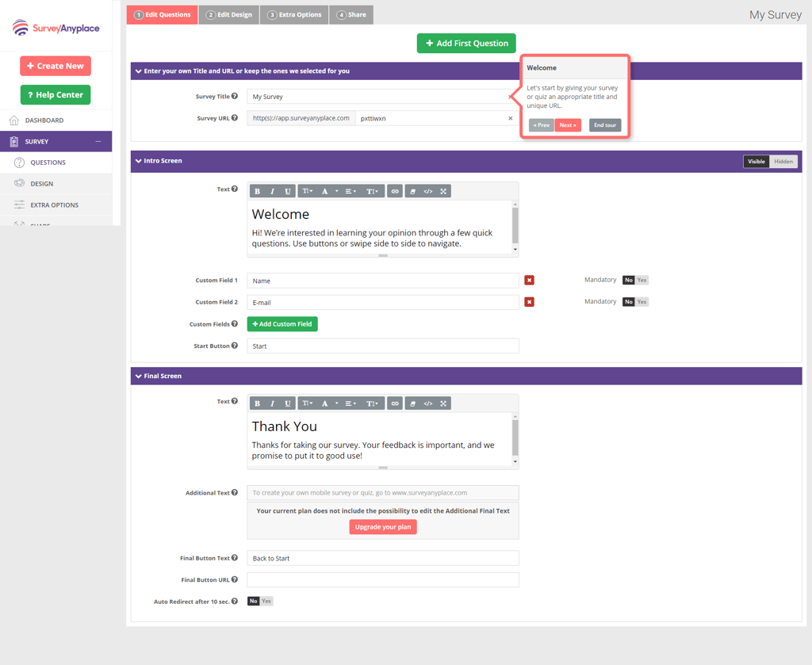Viewport: 812px width, 665px height.
Task: Collapse the Final Screen section
Action: coord(138,376)
